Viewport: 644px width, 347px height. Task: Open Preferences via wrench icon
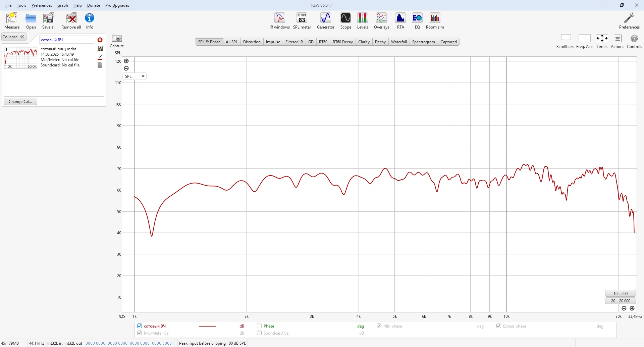pos(629,21)
